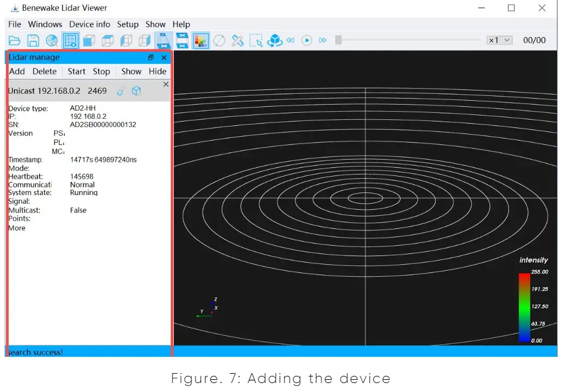Image resolution: width=588 pixels, height=389 pixels.
Task: Close the Unicast 192.168.0.2 device entry
Action: point(166,84)
